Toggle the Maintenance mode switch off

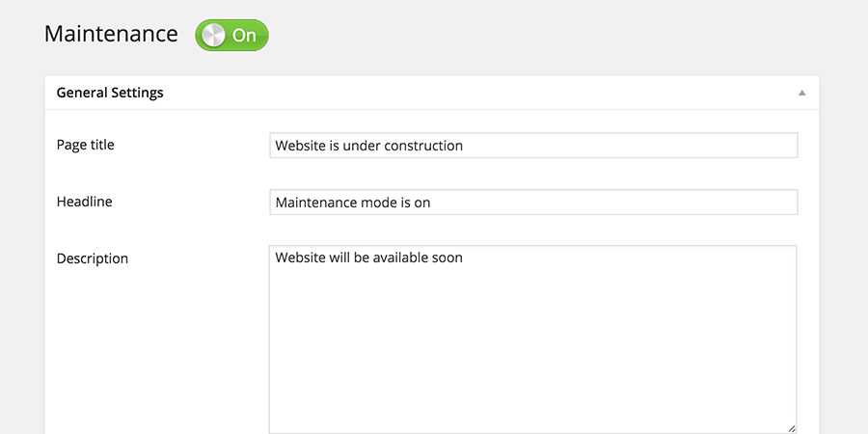tap(231, 36)
